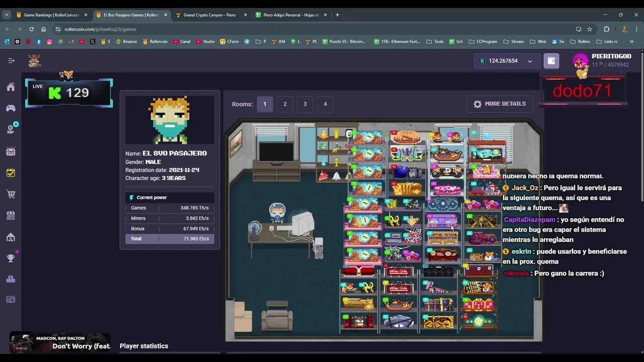Open the Instagram bookmark icon
Viewport: 644px width, 362px height.
coord(49,42)
